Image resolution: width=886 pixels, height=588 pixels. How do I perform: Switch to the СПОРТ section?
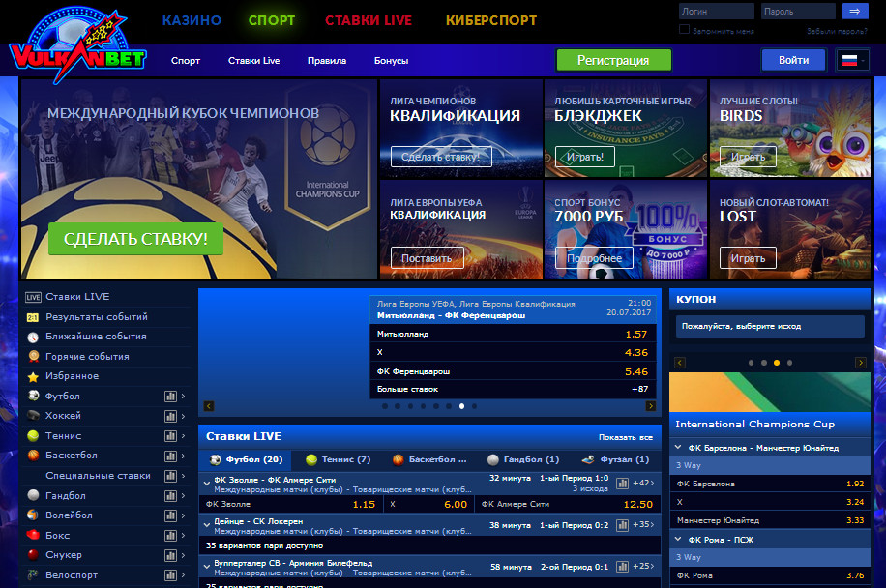click(272, 20)
